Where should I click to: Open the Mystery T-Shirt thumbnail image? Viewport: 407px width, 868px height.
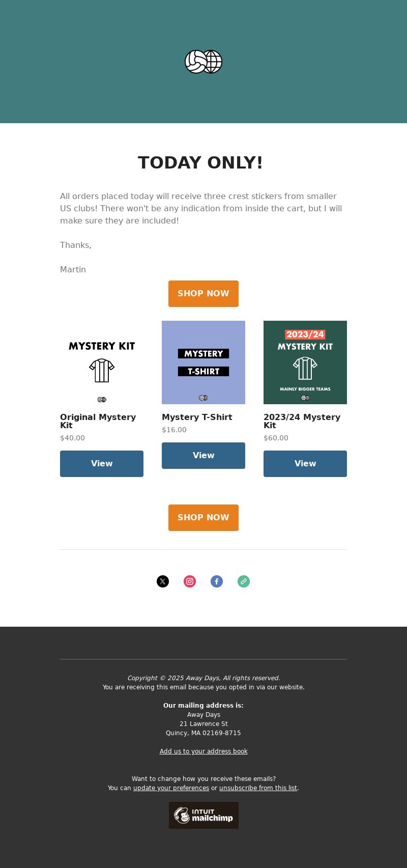click(203, 362)
